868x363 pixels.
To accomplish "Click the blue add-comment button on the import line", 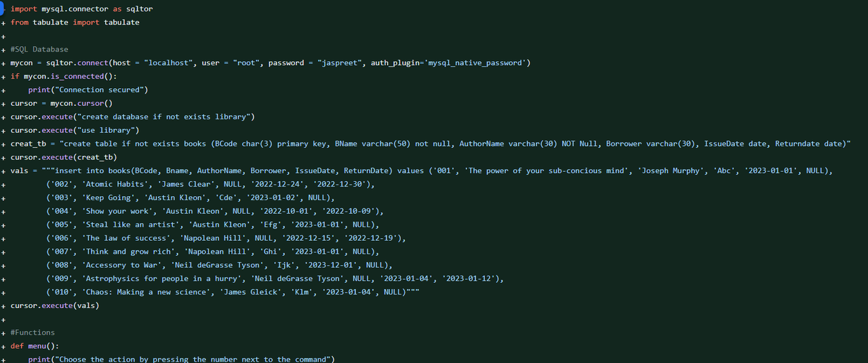I will [x=3, y=9].
